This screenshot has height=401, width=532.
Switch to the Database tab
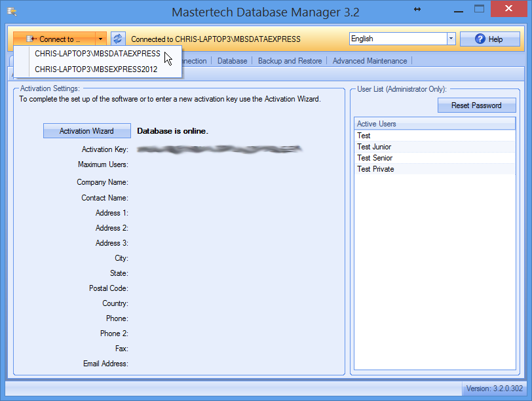coord(233,61)
